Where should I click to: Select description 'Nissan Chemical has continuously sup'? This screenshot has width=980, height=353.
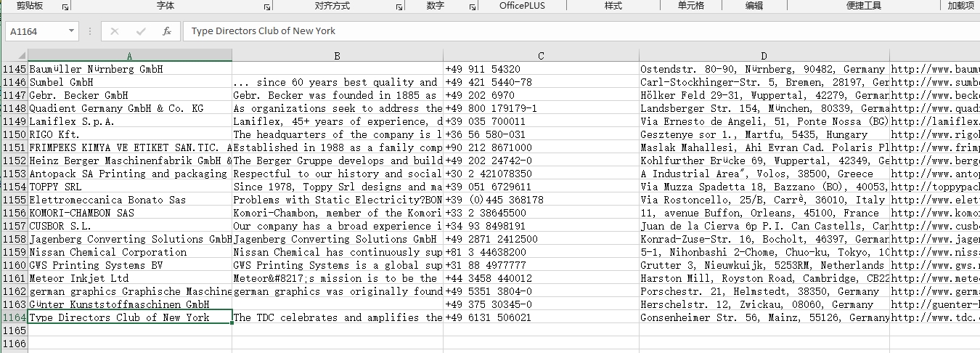coord(338,252)
